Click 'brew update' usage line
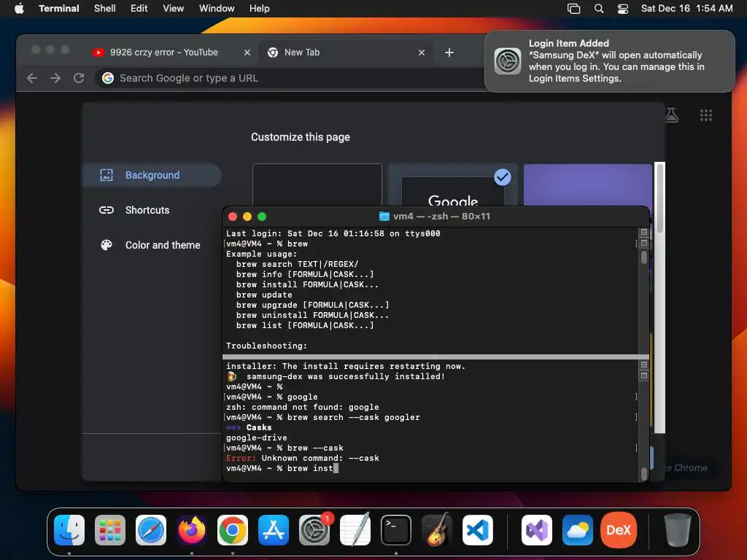Image resolution: width=747 pixels, height=560 pixels. tap(264, 295)
